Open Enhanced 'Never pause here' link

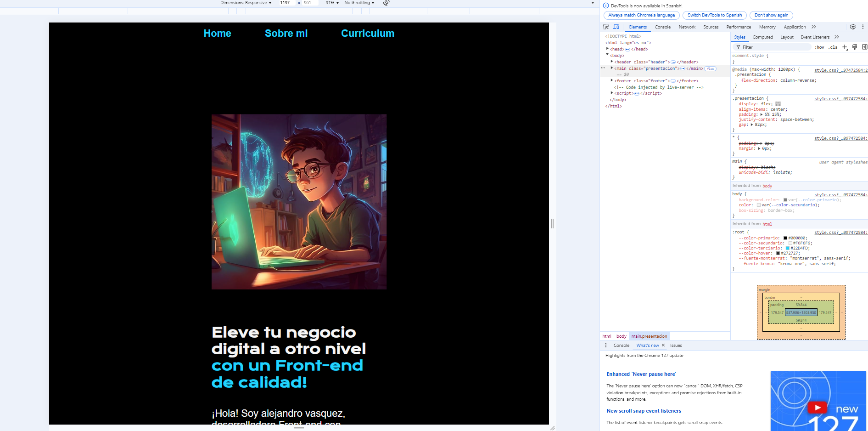pos(641,374)
